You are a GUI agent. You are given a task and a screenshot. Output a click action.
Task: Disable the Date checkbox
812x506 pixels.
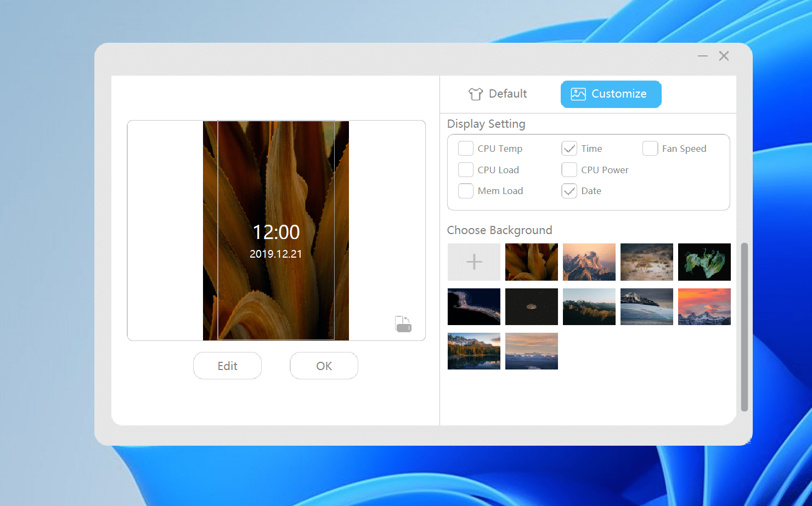tap(569, 191)
